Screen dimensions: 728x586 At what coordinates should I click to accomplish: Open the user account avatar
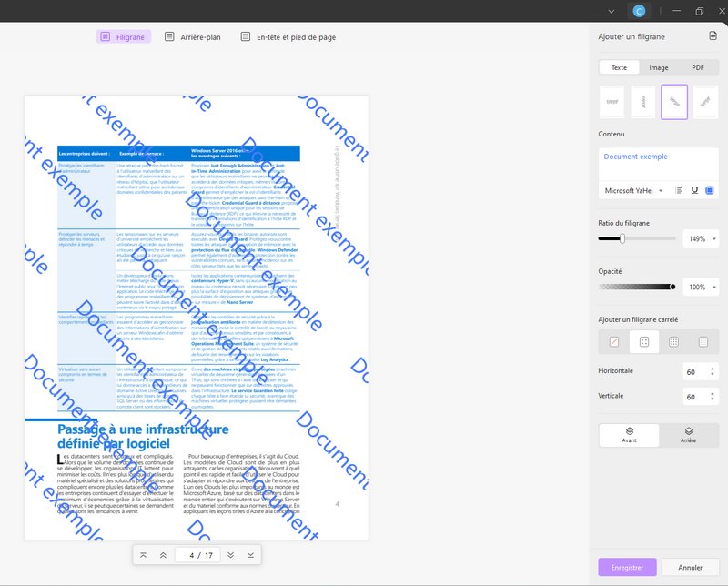pos(640,11)
